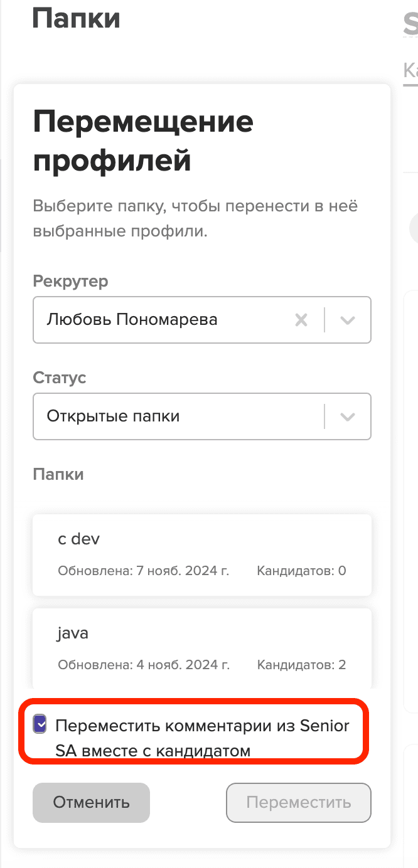The width and height of the screenshot is (418, 868).
Task: Click the Статус field label
Action: 60,378
